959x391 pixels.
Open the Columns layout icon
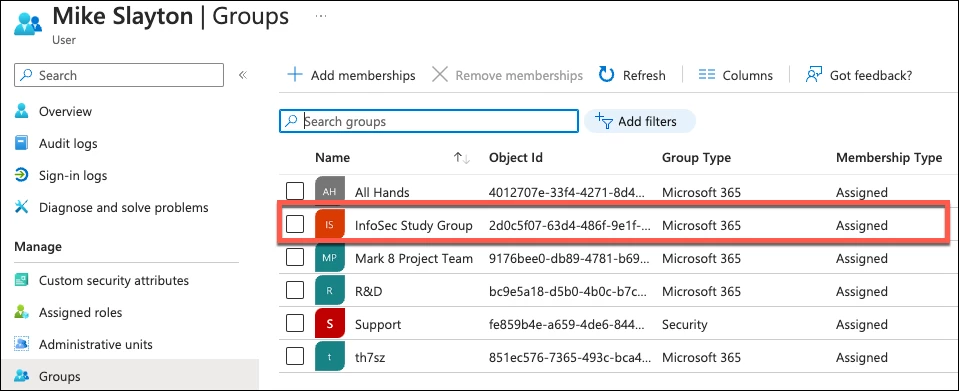pos(707,75)
